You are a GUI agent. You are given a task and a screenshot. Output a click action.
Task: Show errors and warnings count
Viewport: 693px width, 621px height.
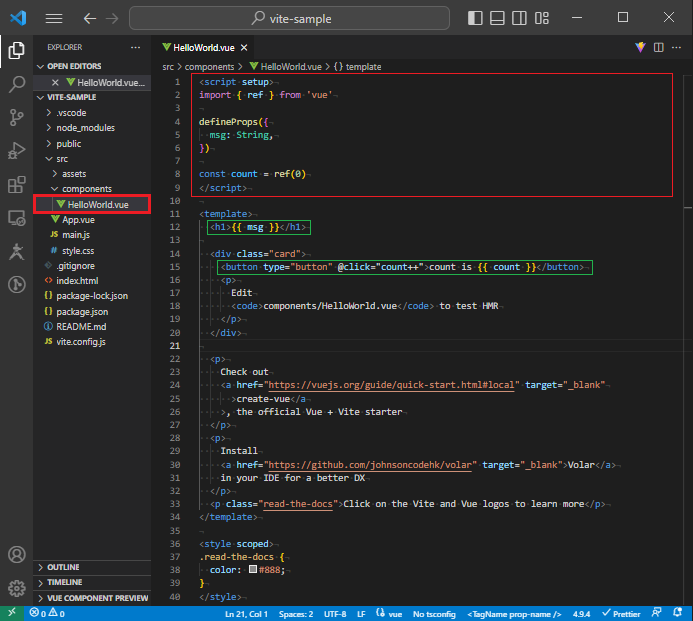click(47, 613)
